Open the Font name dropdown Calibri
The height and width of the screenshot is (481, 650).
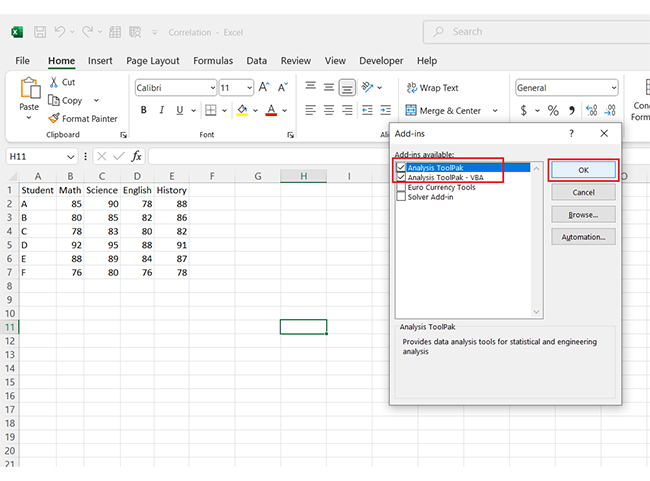pos(212,88)
